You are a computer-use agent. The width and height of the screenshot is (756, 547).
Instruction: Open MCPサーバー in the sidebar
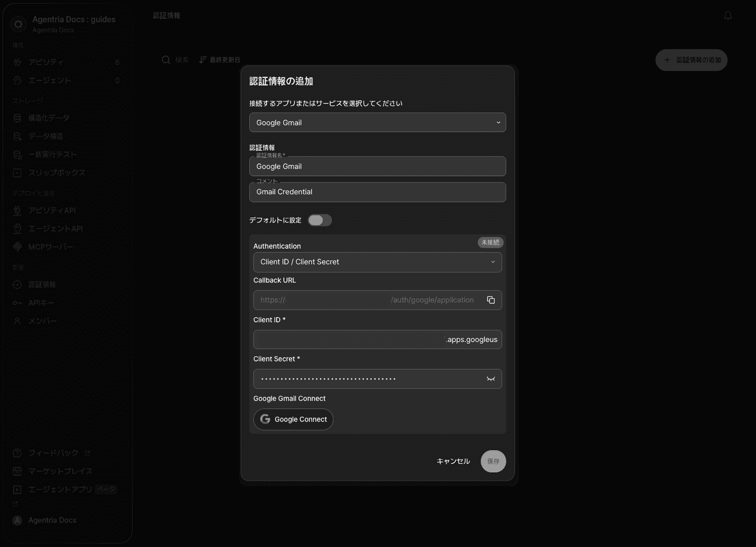(x=66, y=247)
